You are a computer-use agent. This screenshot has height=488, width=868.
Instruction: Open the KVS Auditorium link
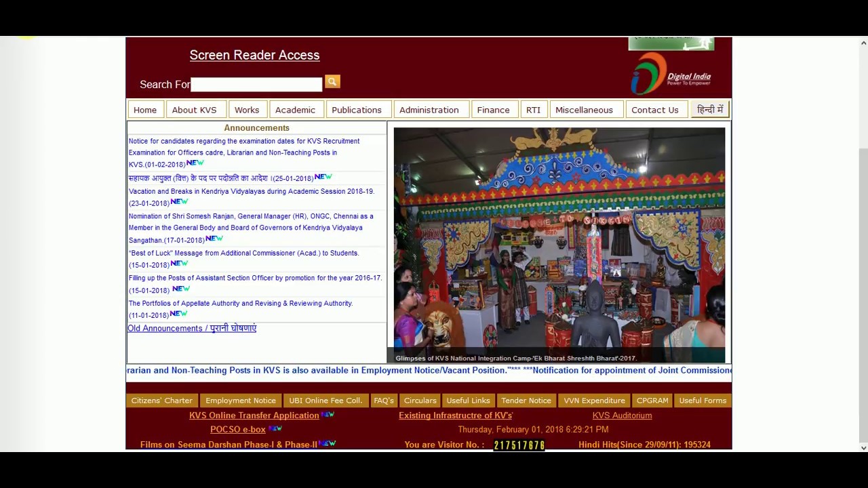(622, 415)
